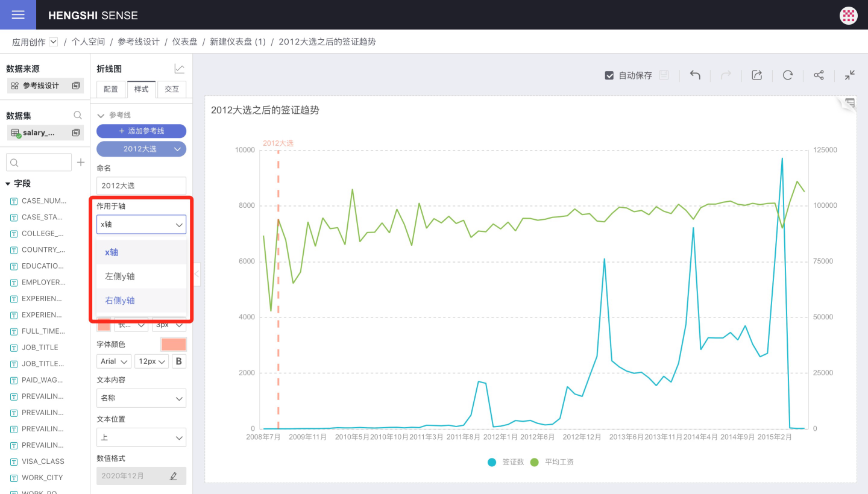Click the refresh chart icon
Viewport: 868px width, 494px height.
pyautogui.click(x=787, y=75)
